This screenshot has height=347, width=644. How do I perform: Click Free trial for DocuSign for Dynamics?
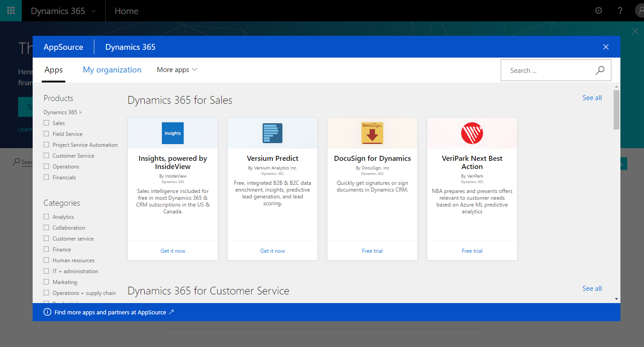pos(372,251)
